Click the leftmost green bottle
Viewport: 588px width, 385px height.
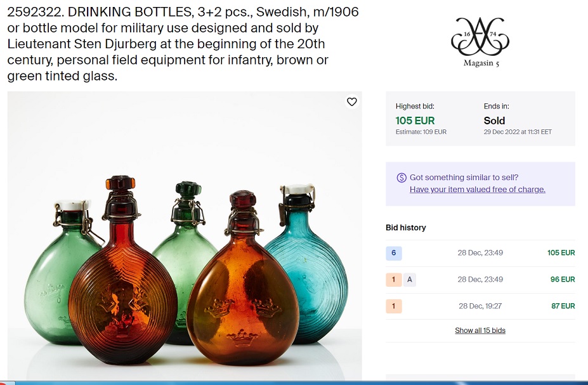tap(60, 266)
